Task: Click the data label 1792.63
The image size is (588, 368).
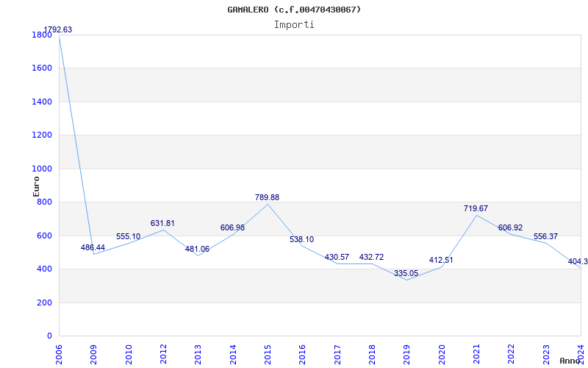Action: tap(58, 29)
